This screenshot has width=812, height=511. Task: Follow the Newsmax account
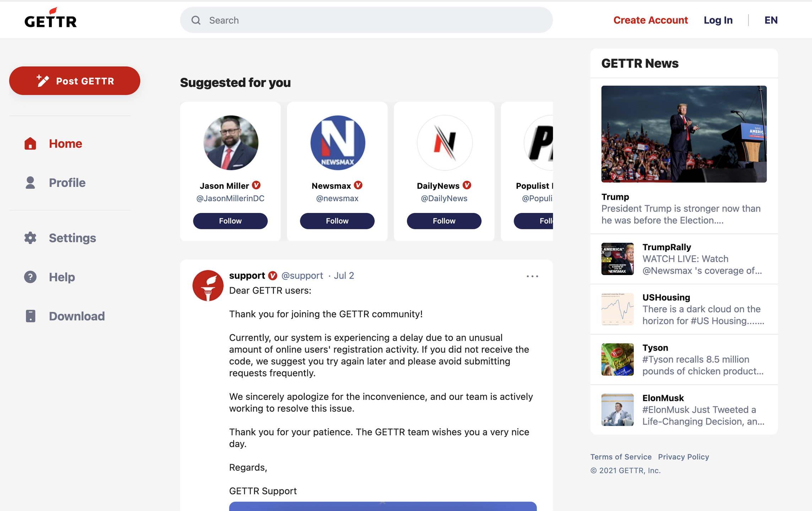point(337,221)
